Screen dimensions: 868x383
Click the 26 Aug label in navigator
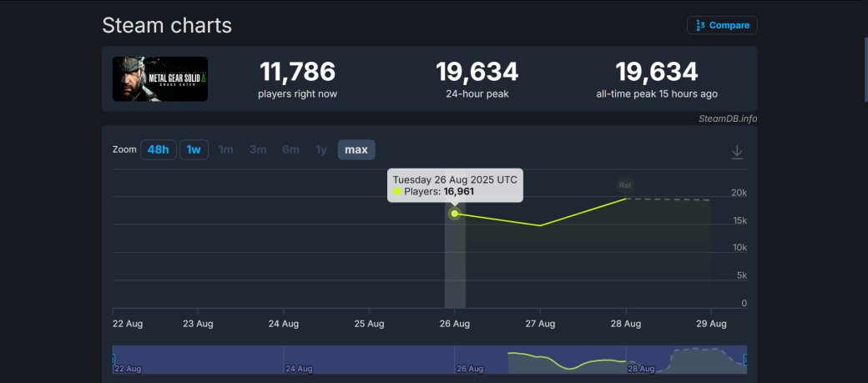[x=468, y=368]
